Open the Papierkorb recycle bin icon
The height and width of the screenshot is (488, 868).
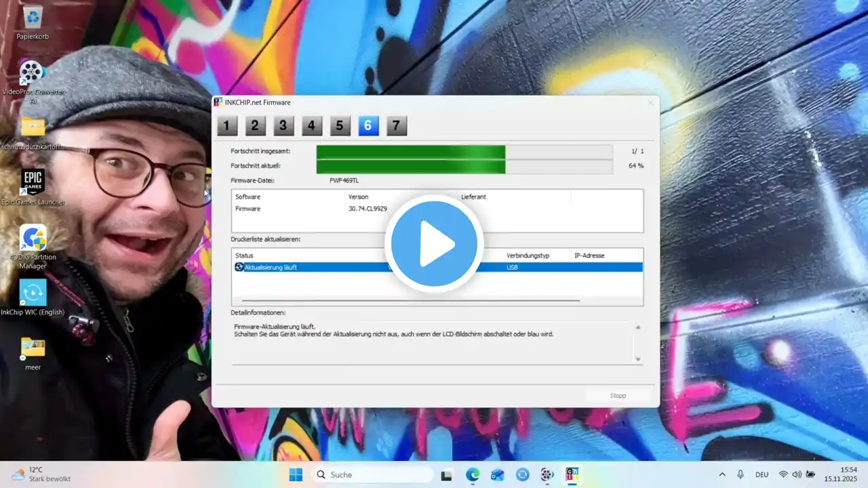(33, 18)
